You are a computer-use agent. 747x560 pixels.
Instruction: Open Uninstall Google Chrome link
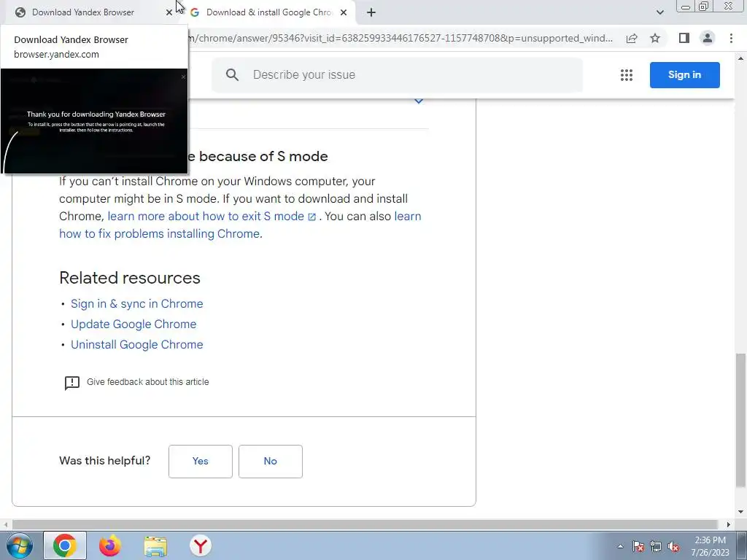click(x=136, y=345)
